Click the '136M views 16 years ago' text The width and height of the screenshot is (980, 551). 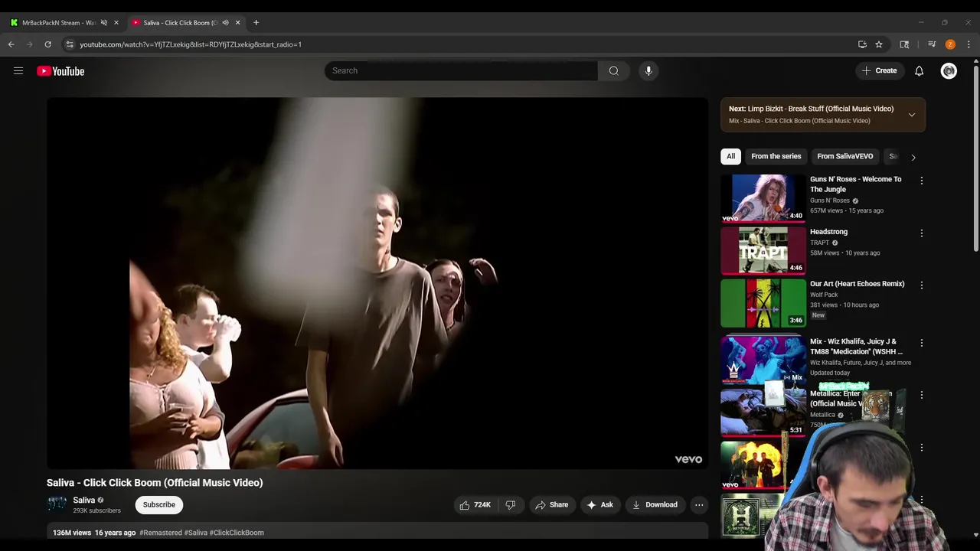(94, 533)
